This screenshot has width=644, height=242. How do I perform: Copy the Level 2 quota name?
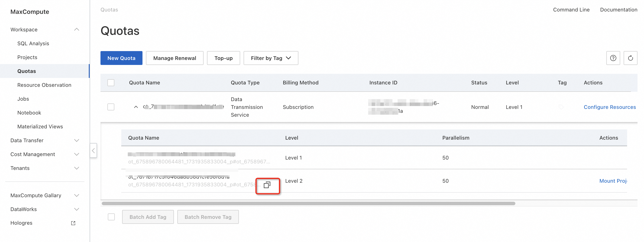[x=267, y=185]
